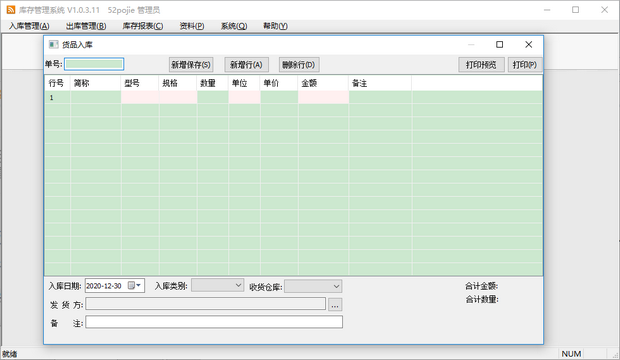
Task: Click the 货品入库 window title icon
Action: click(53, 44)
